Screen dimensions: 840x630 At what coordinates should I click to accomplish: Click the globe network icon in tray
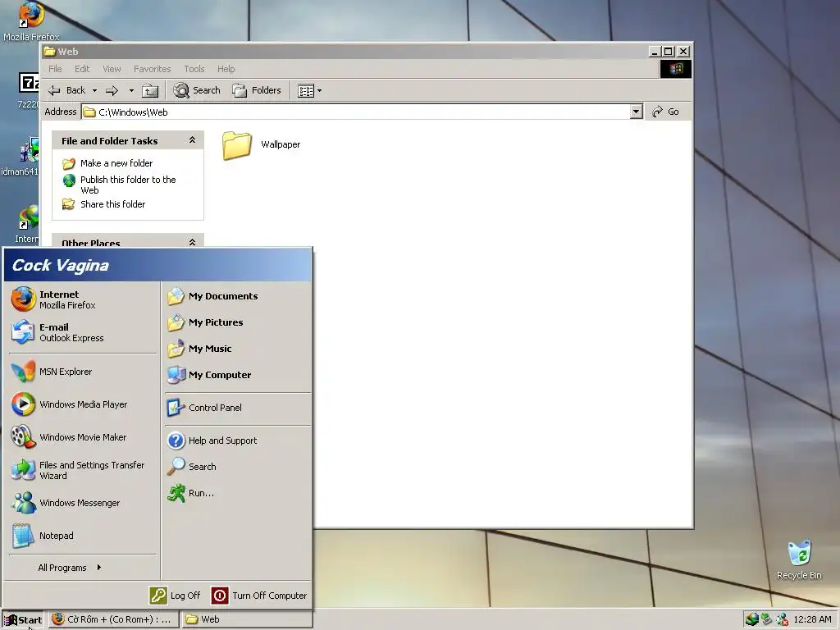click(x=751, y=620)
